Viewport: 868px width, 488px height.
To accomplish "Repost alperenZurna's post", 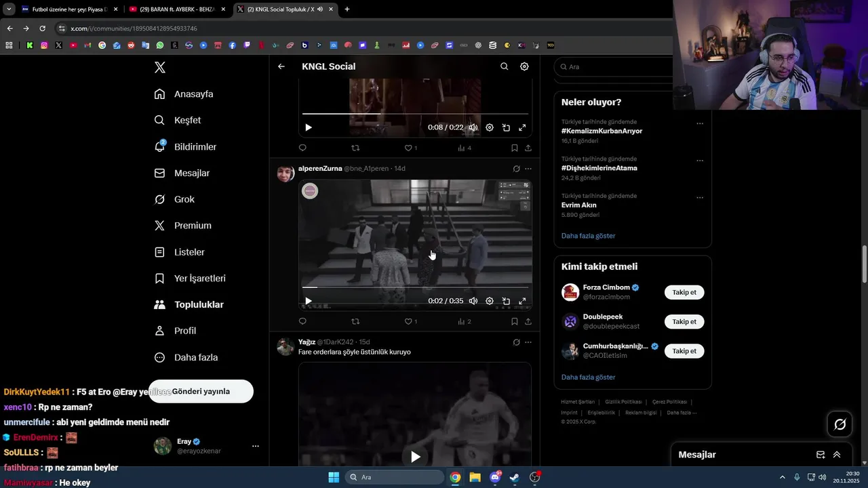I will click(355, 321).
